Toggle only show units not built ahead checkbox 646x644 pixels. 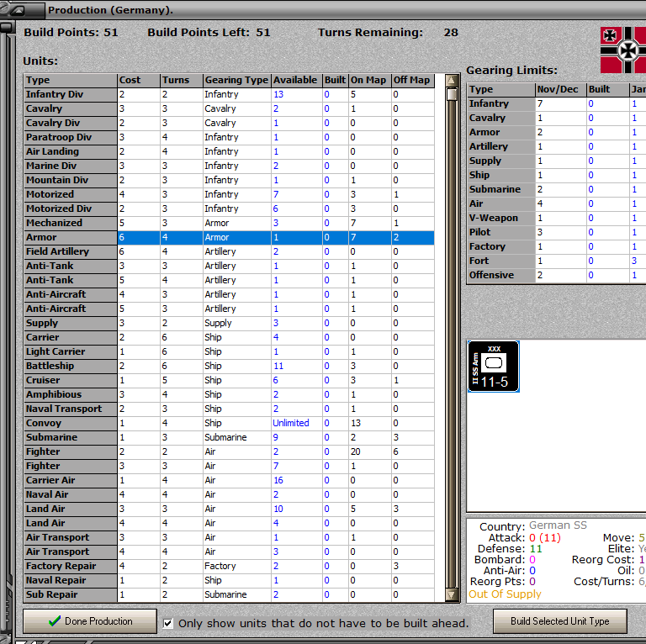tap(167, 623)
